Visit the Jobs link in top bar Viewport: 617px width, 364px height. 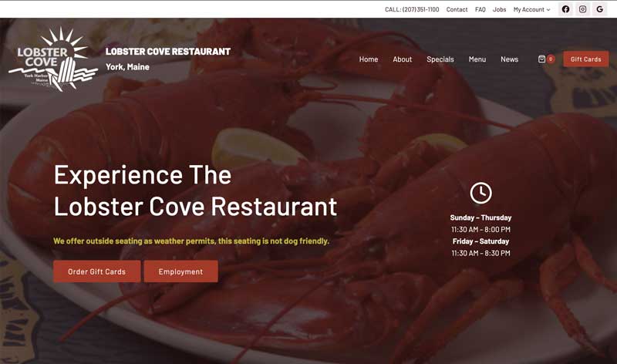499,9
